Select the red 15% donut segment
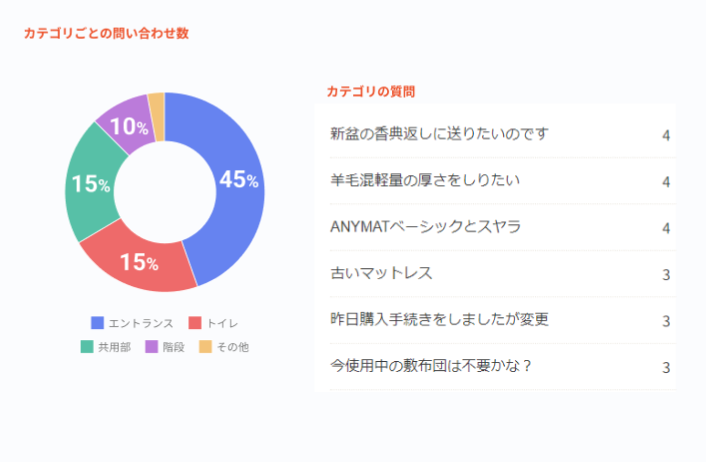This screenshot has height=462, width=706. (140, 262)
